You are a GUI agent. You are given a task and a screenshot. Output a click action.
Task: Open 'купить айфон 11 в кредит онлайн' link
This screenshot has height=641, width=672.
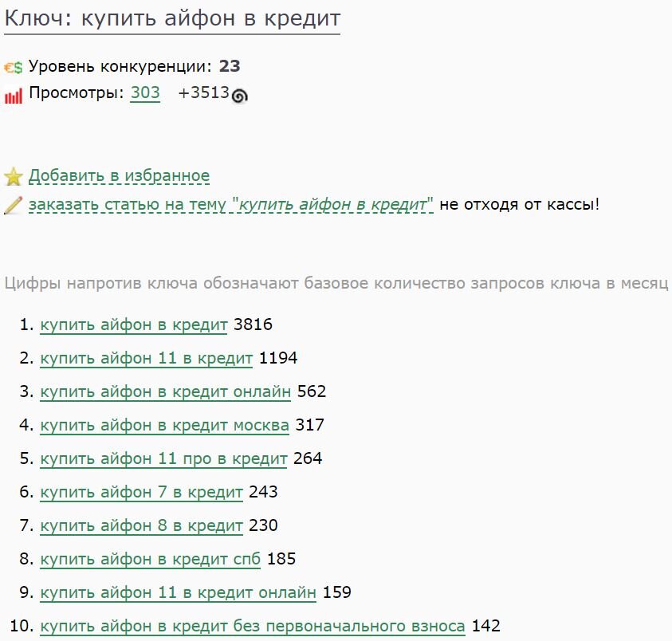coord(178,592)
